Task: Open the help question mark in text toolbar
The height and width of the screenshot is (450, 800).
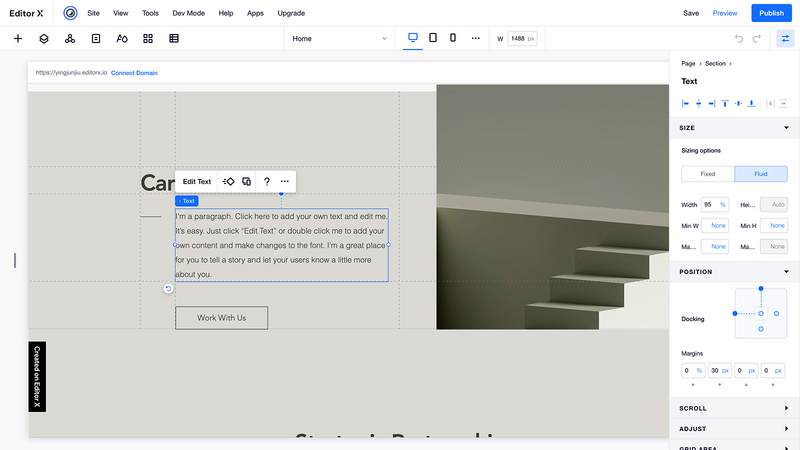Action: tap(266, 182)
